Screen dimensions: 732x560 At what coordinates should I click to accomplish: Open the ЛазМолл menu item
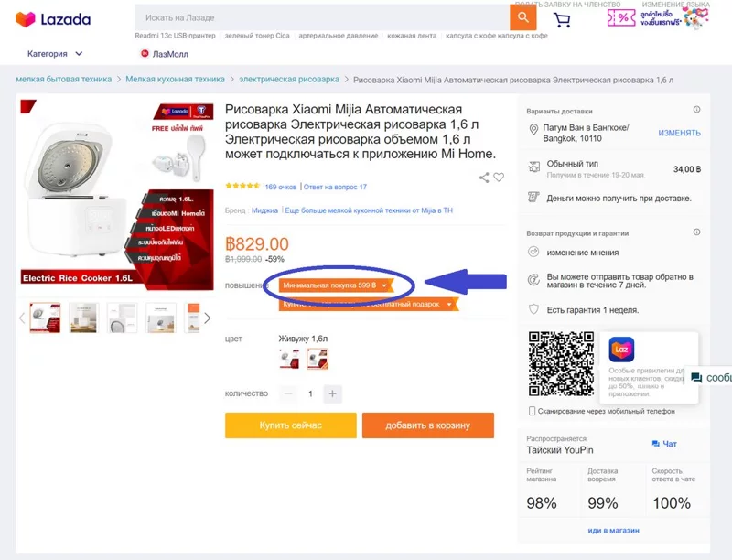[165, 54]
